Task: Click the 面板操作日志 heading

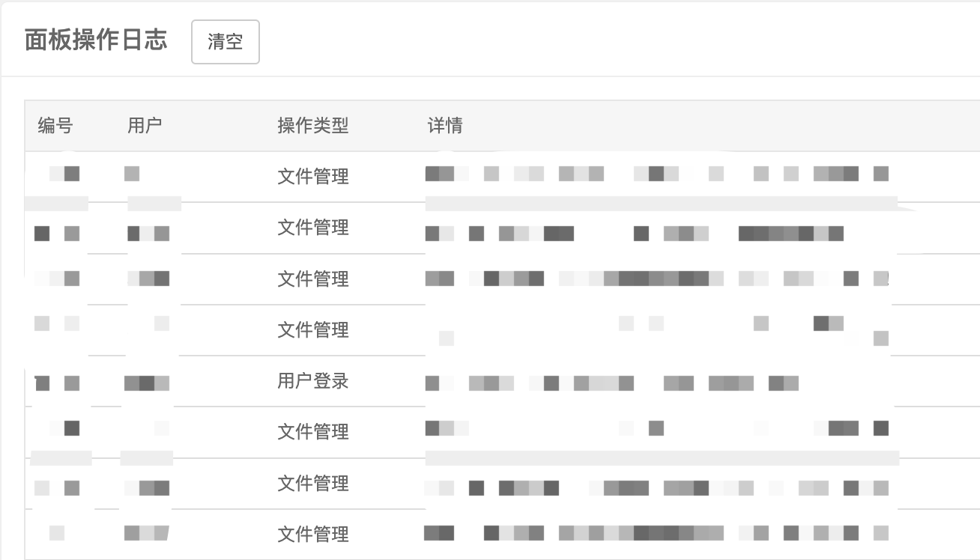Action: click(x=96, y=40)
